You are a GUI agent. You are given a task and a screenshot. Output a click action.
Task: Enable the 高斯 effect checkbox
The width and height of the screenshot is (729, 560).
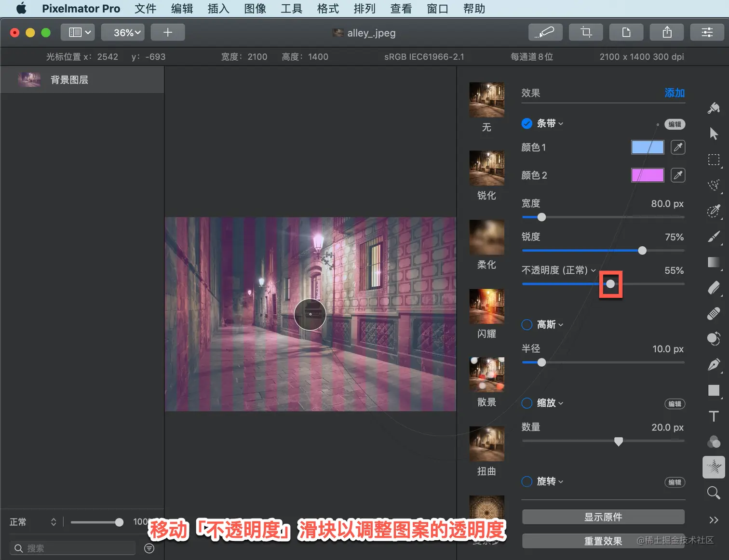[527, 325]
